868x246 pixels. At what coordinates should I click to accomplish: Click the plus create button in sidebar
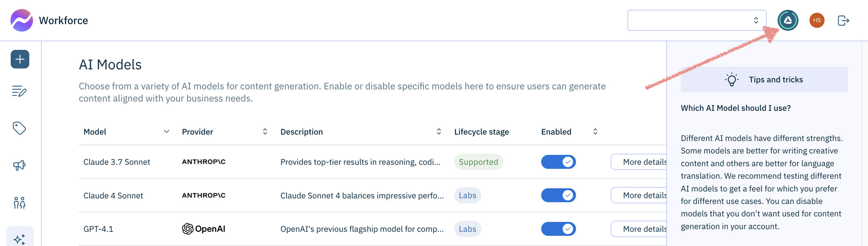pos(20,60)
